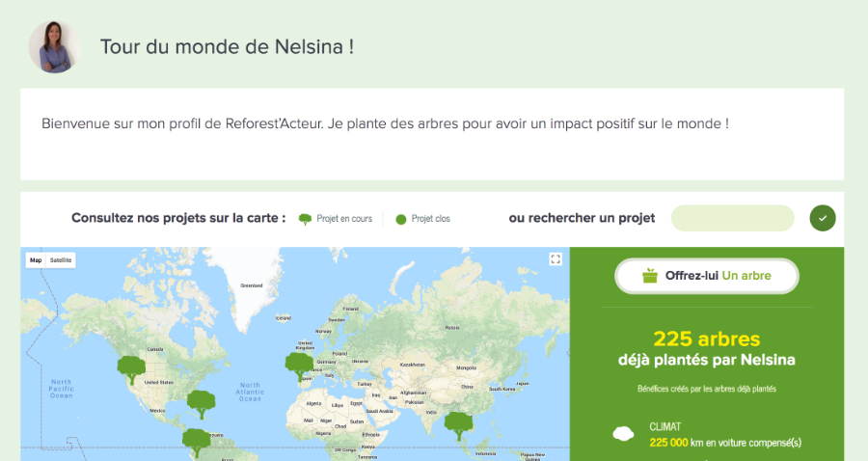Click the tree marker near the Caribbean
Screen dimensions: 868x461
201,402
